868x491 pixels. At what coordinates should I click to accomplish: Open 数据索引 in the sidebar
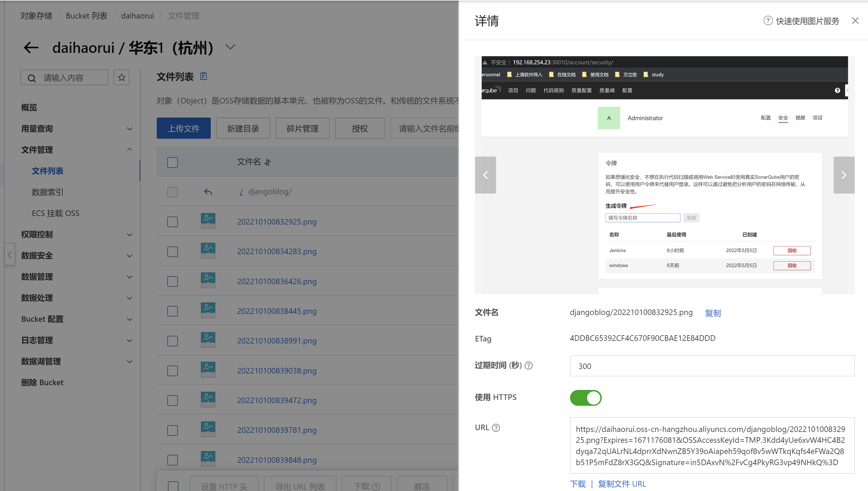[x=48, y=192]
